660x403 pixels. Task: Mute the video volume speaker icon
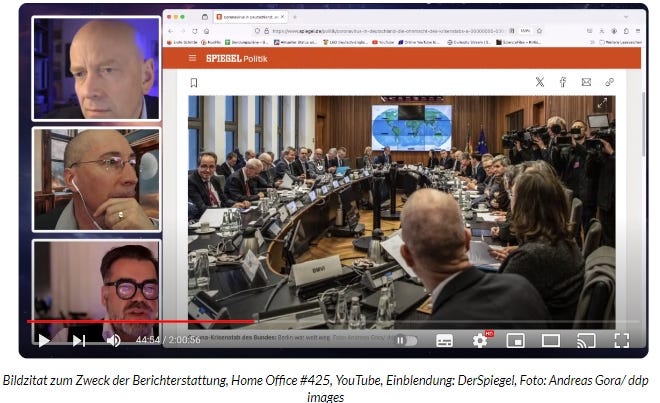coord(114,340)
